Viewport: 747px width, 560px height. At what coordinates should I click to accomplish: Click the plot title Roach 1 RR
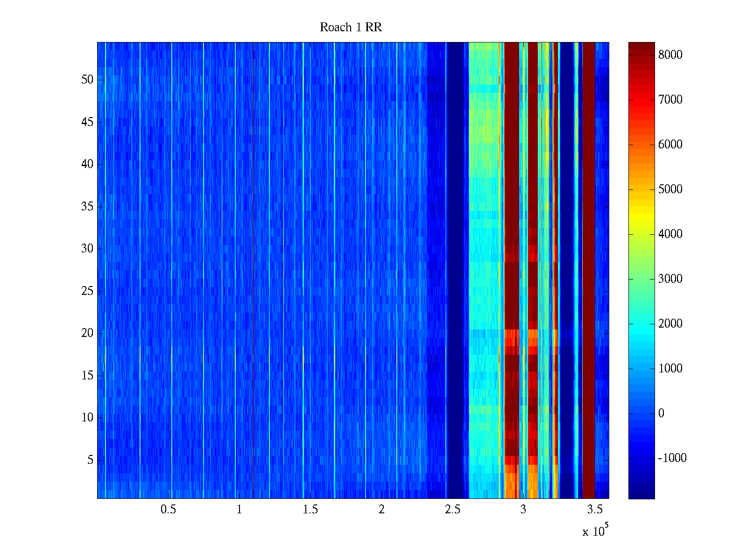[x=351, y=28]
